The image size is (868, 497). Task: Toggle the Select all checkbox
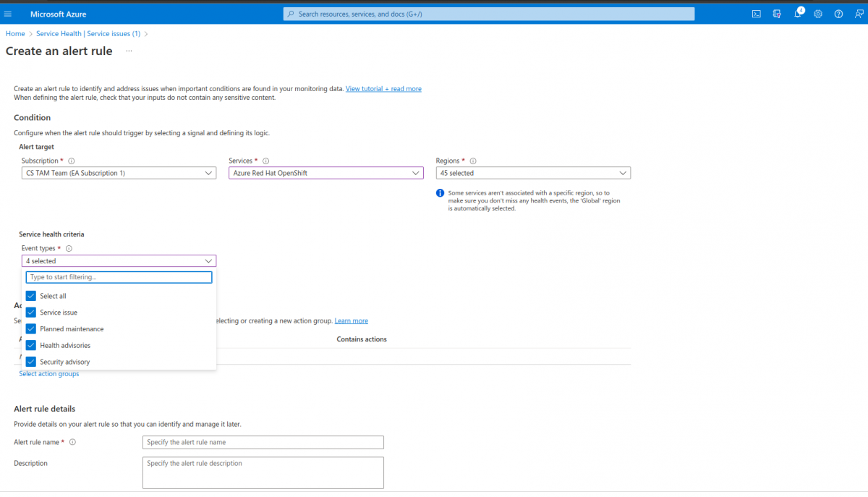[x=30, y=295]
